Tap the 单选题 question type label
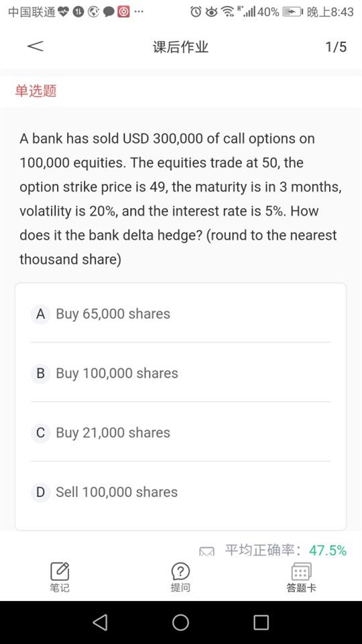 [36, 91]
